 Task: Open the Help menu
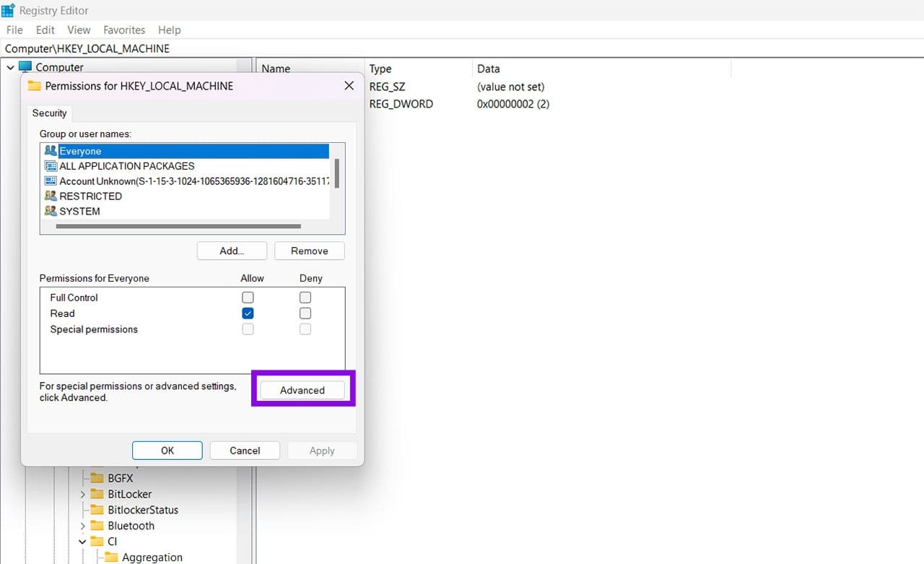click(169, 30)
